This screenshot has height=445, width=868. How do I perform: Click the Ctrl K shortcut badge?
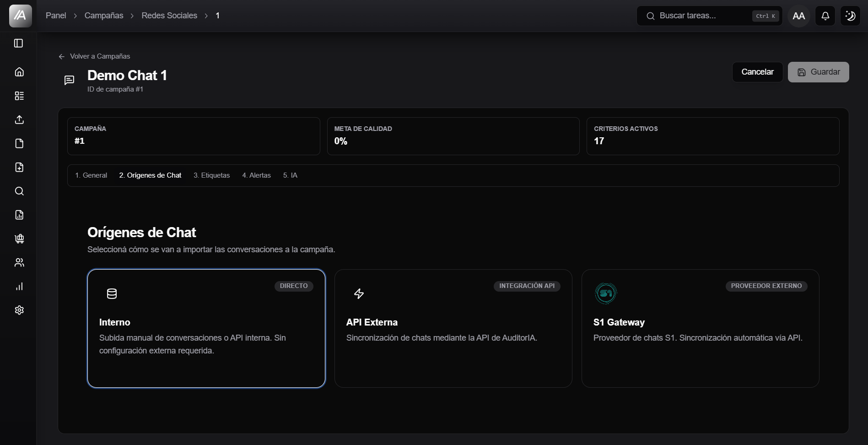click(766, 16)
